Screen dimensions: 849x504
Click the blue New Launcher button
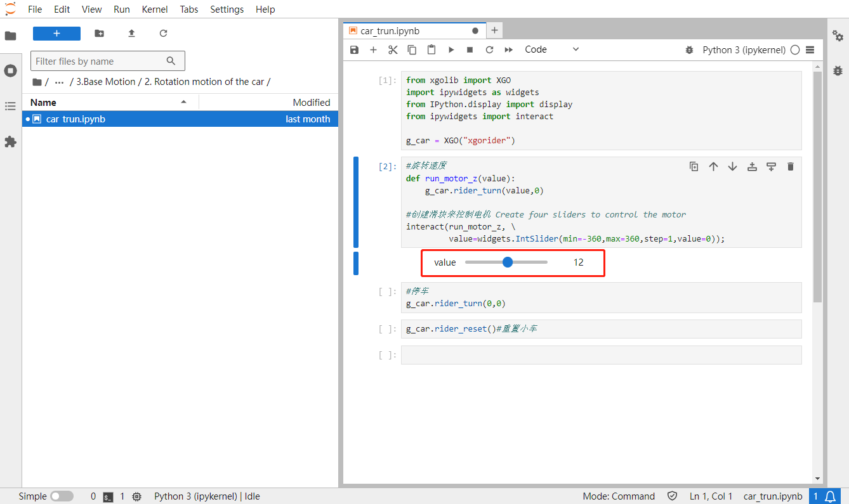(56, 34)
